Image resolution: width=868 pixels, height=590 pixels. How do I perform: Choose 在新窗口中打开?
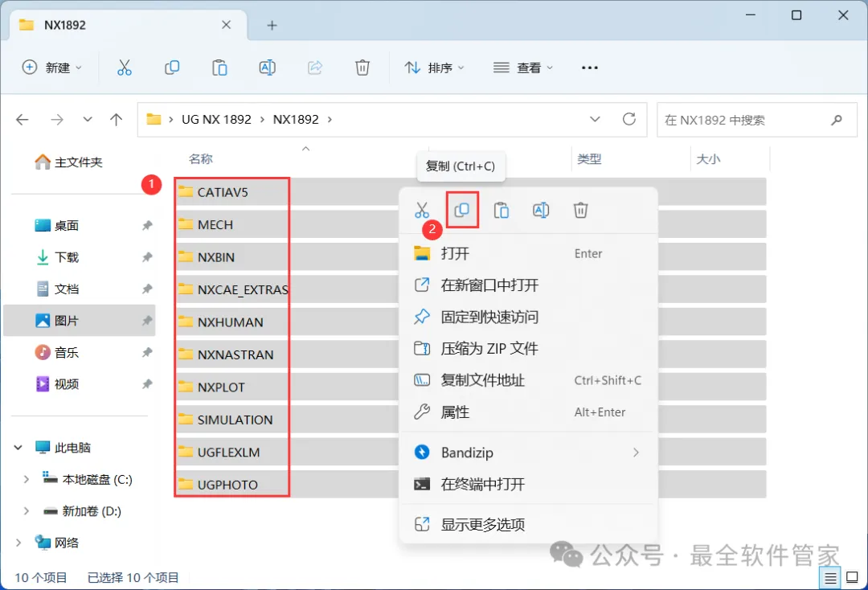(x=528, y=285)
